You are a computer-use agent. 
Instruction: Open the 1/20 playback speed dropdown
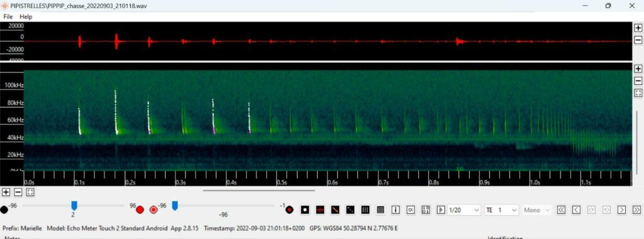464,210
